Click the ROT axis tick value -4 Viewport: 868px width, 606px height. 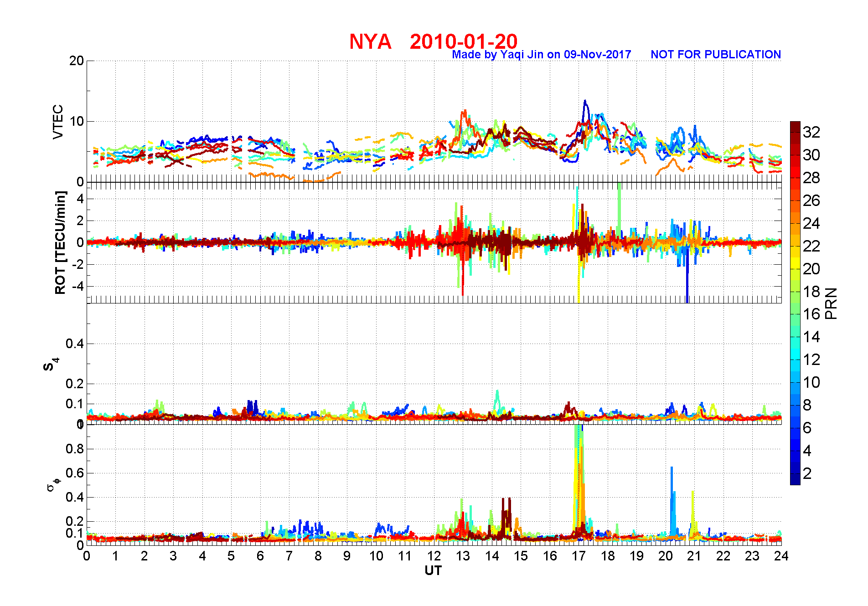[x=78, y=286]
